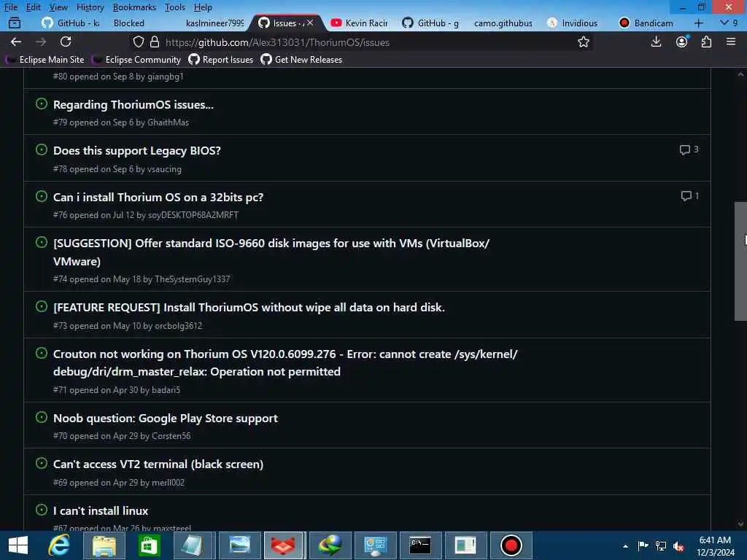Show hidden system tray icons
The height and width of the screenshot is (560, 747).
pyautogui.click(x=625, y=546)
